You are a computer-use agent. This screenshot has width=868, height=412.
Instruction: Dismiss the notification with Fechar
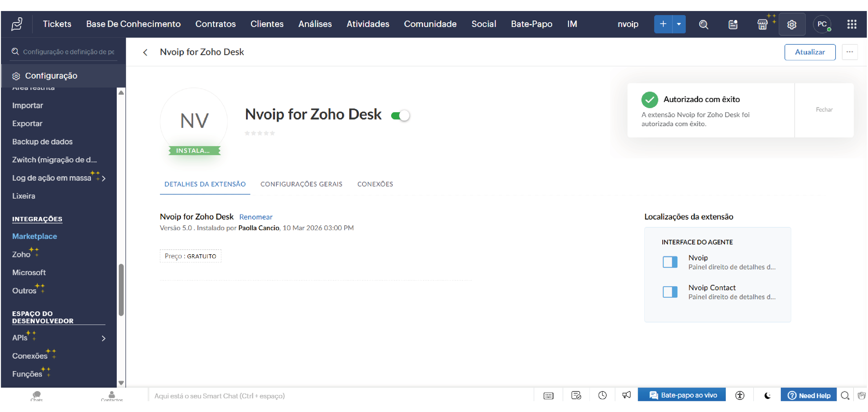823,110
